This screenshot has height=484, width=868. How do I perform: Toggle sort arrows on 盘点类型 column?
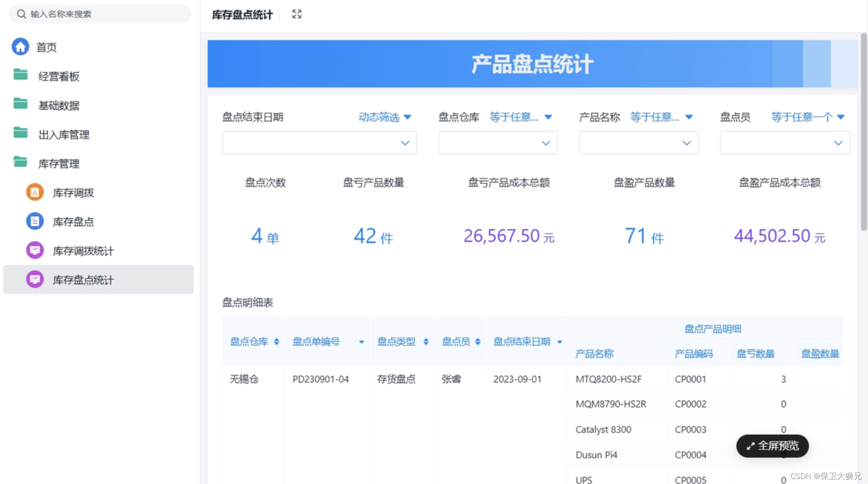pos(426,342)
